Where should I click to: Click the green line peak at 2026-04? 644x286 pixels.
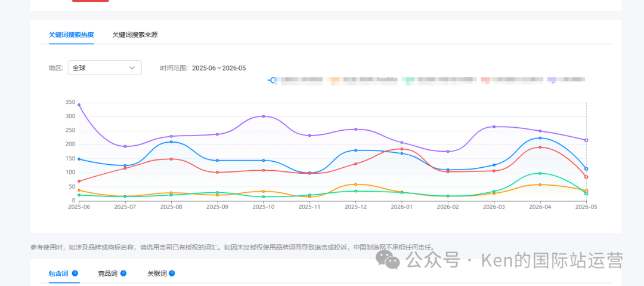coord(540,173)
